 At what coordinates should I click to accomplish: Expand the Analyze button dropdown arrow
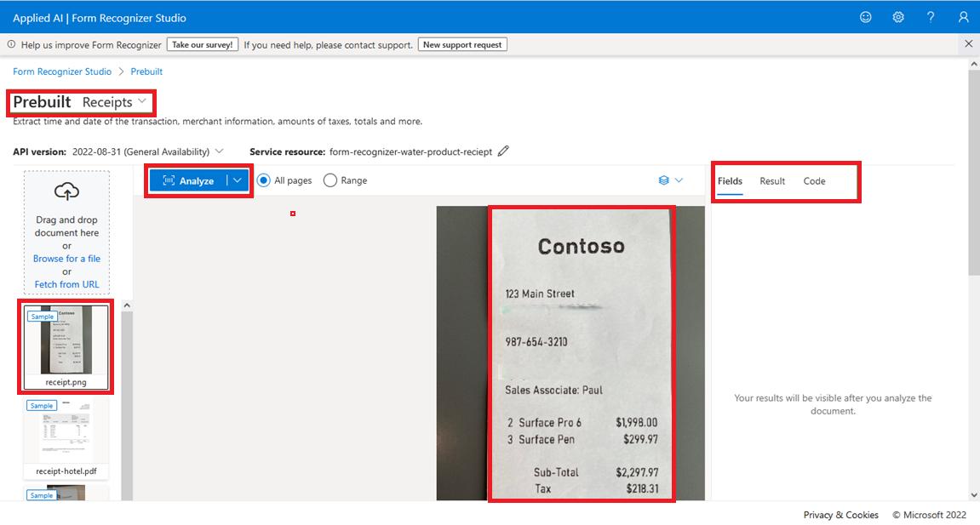tap(238, 181)
